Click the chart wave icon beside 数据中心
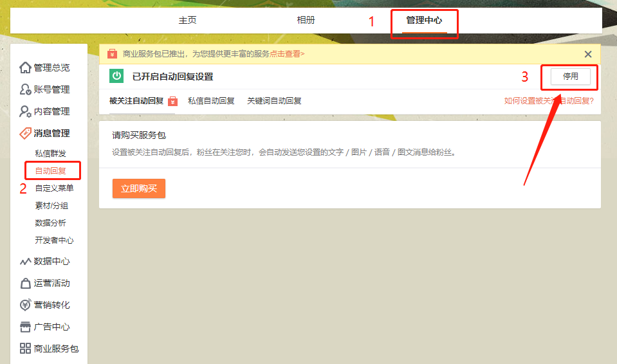This screenshot has height=364, width=617. click(x=25, y=262)
